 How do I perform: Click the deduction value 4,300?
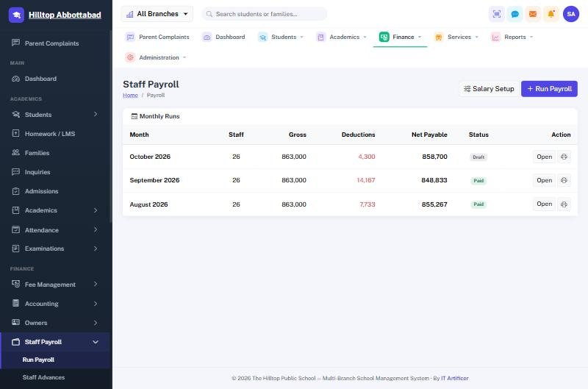[x=366, y=157]
